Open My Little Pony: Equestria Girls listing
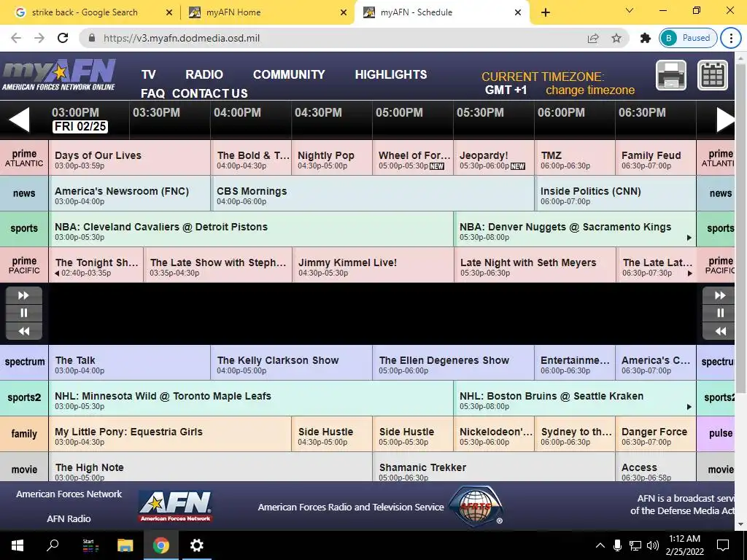 tap(170, 434)
